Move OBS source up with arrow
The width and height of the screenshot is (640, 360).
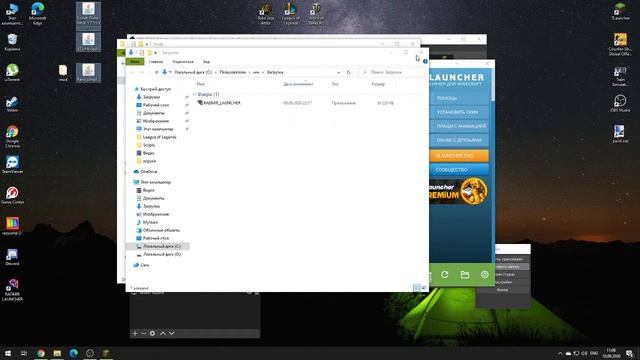pyautogui.click(x=162, y=333)
